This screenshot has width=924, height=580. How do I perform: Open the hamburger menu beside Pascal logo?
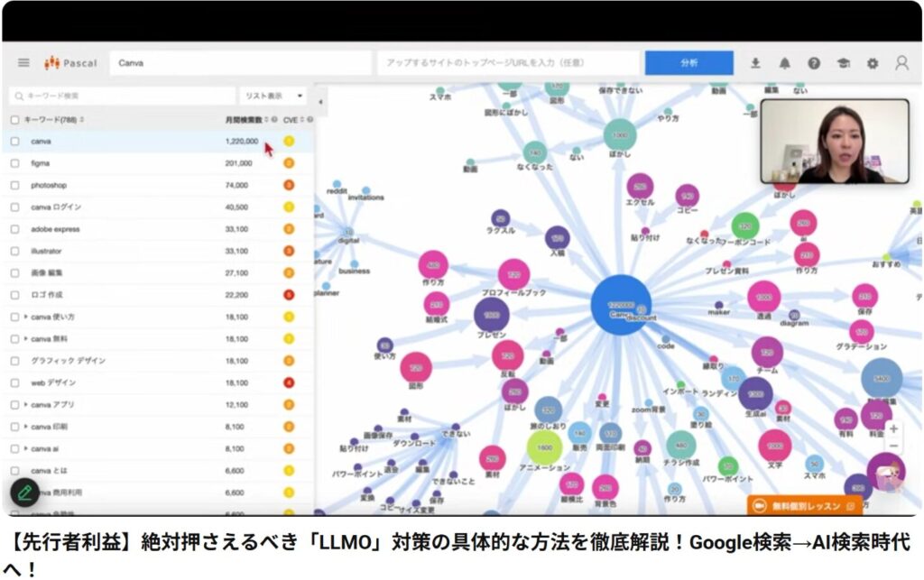(x=23, y=63)
